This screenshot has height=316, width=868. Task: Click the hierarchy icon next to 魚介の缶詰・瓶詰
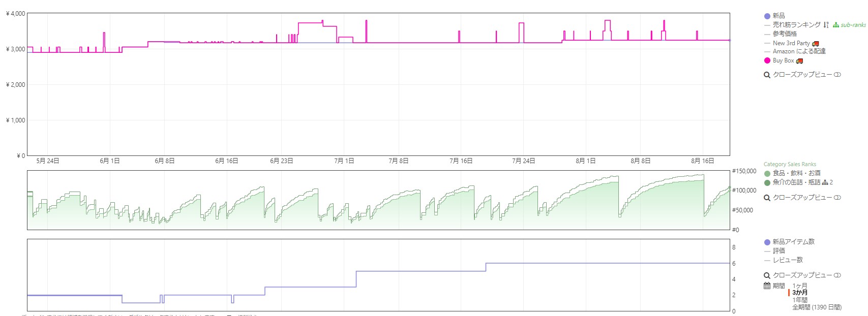(825, 182)
